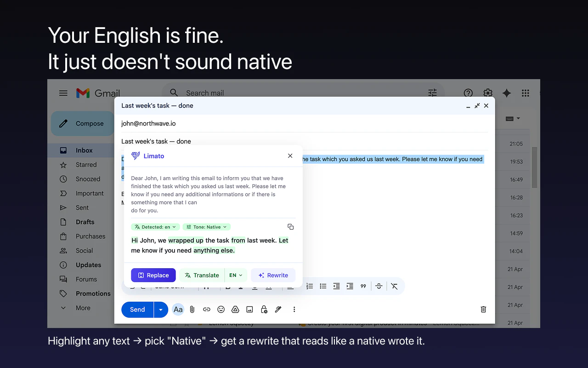Increase indent of the text
588x368 pixels.
click(x=350, y=286)
